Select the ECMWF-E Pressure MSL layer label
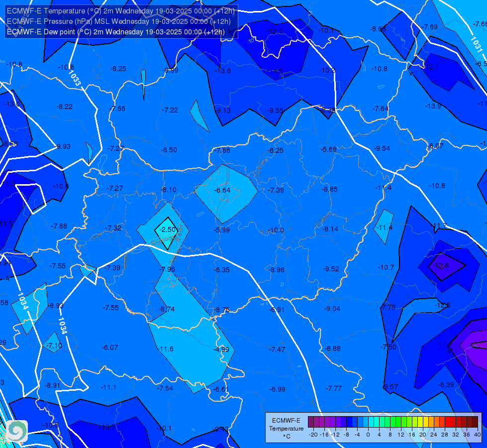The width and height of the screenshot is (487, 448). click(119, 21)
